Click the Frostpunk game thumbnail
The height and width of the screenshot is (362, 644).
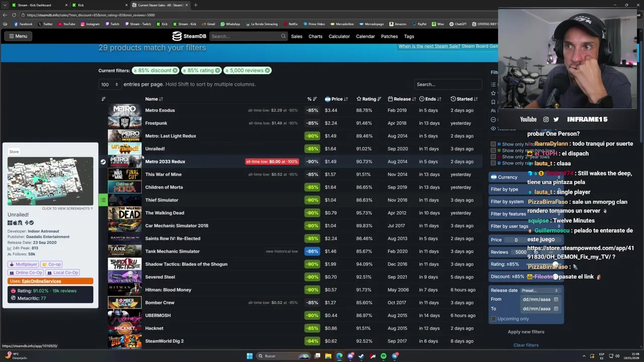(x=124, y=123)
